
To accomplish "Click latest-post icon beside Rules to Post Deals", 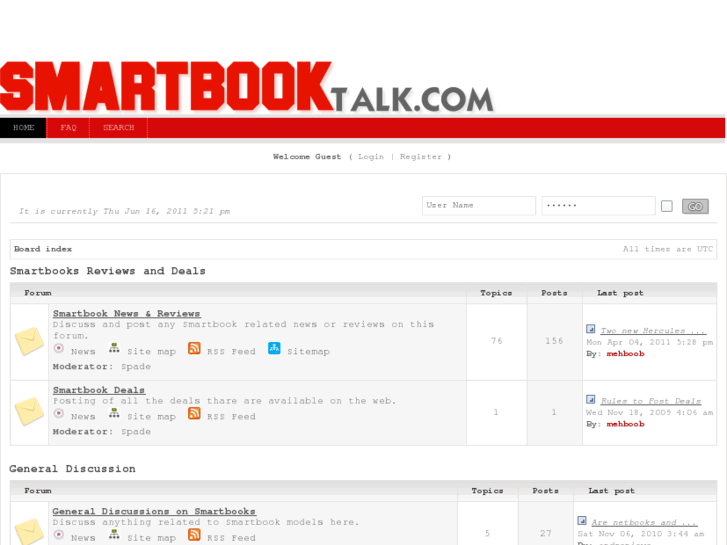I will [590, 399].
